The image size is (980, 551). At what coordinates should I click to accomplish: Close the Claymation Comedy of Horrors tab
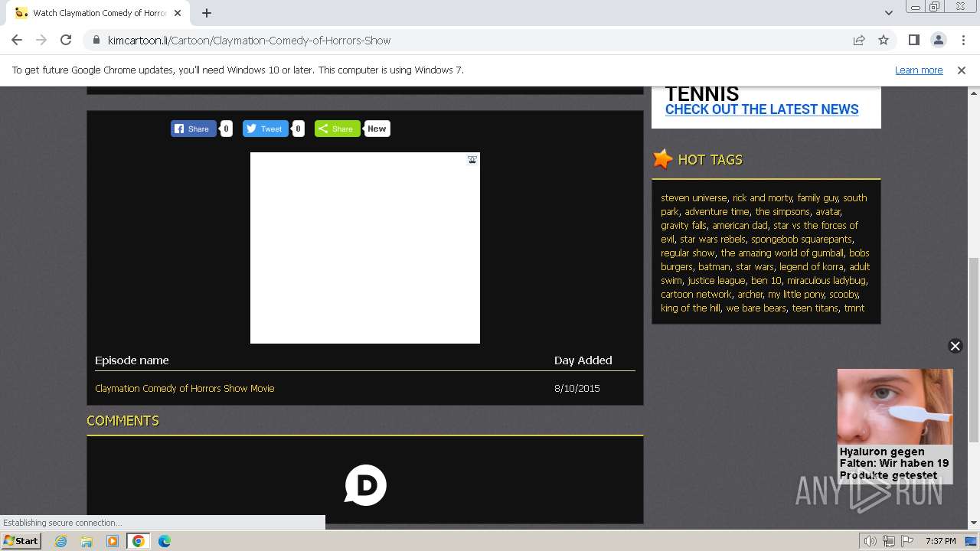(178, 13)
